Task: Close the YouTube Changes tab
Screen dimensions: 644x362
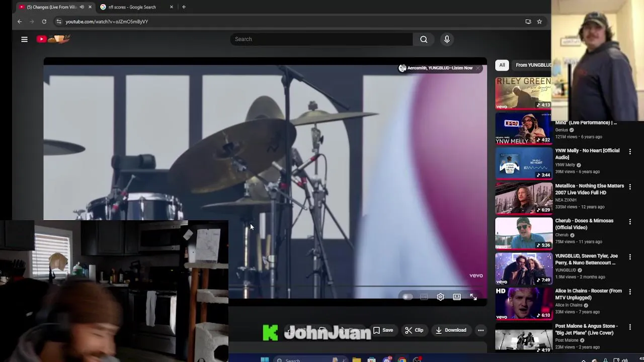Action: pos(90,7)
